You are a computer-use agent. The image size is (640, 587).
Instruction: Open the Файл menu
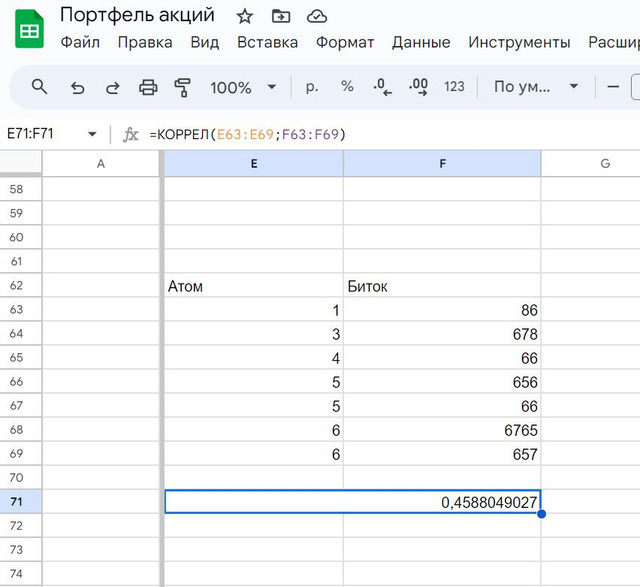coord(80,42)
